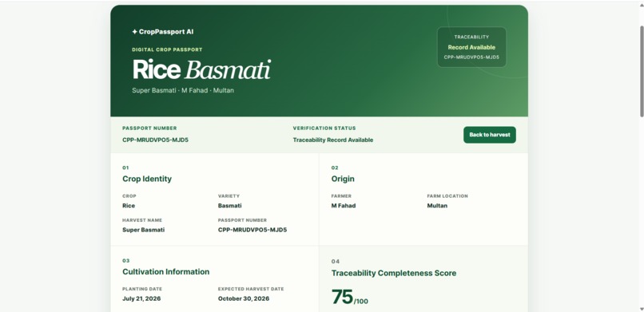Click the page scrollbar thumb

pos(642,71)
